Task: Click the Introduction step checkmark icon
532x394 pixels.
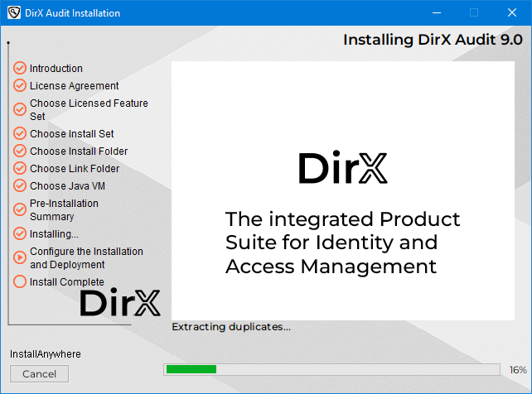Action: click(x=20, y=68)
